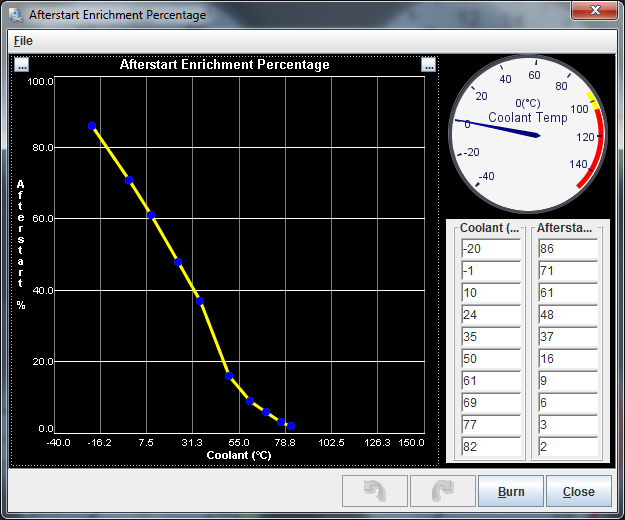The width and height of the screenshot is (625, 520).
Task: Click the application icon in title bar
Action: point(16,15)
